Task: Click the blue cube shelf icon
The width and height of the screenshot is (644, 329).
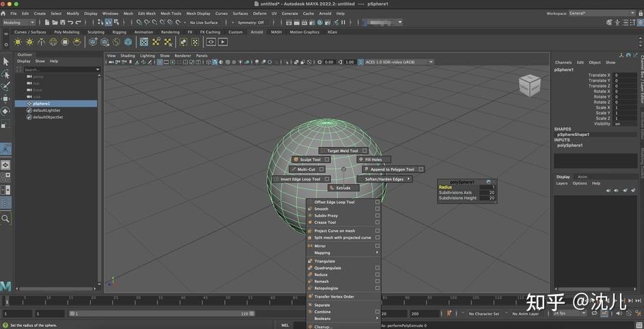Action: click(128, 42)
